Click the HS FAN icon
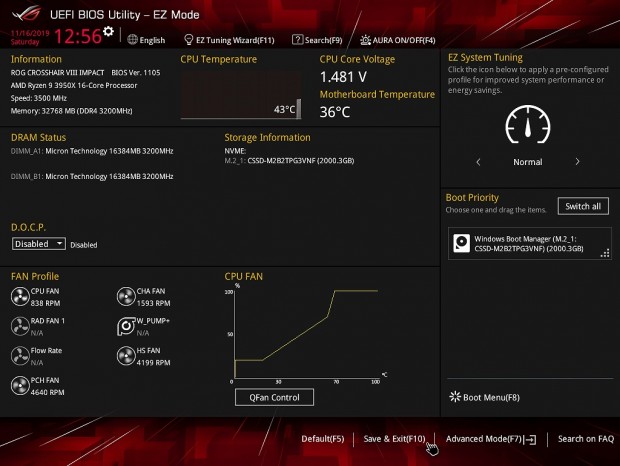This screenshot has width=620, height=466. tap(126, 356)
